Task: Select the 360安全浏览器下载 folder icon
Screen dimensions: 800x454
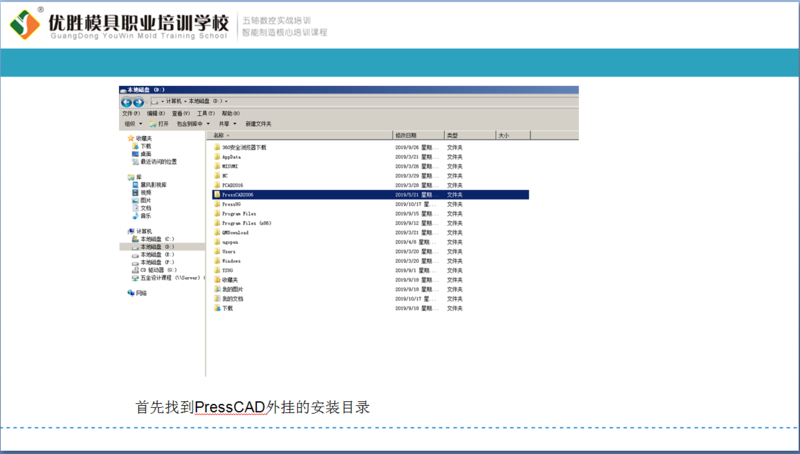Action: tap(217, 147)
